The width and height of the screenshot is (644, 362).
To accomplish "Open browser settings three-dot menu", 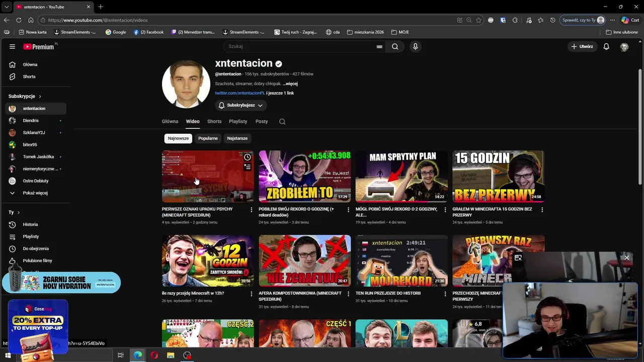I will tap(612, 20).
